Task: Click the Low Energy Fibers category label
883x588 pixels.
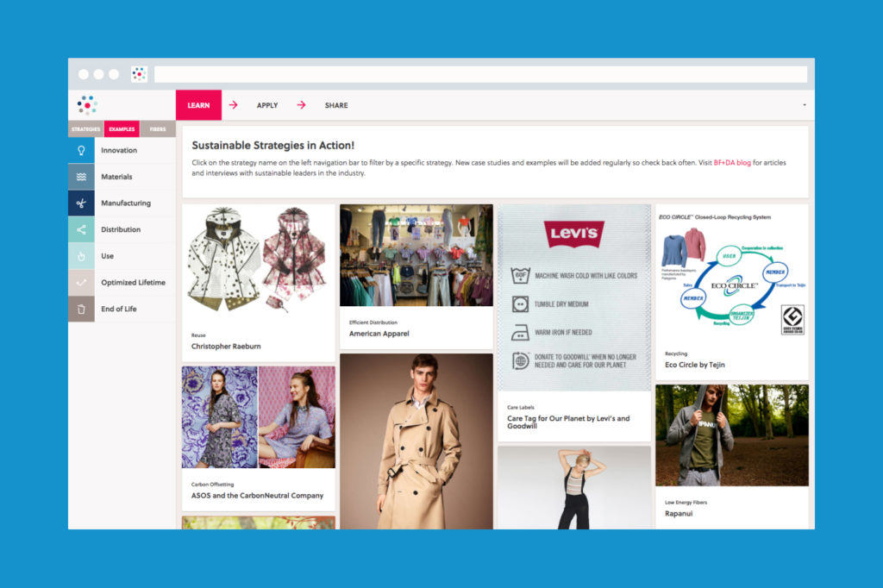Action: pyautogui.click(x=686, y=503)
